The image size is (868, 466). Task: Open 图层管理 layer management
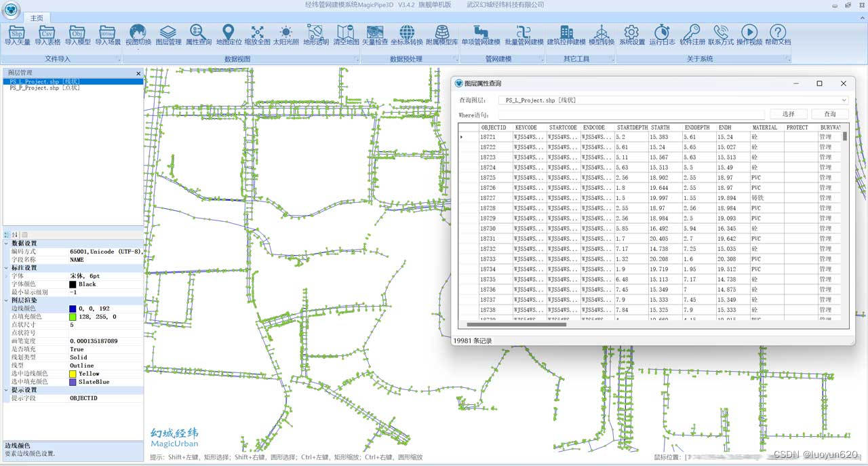point(168,35)
